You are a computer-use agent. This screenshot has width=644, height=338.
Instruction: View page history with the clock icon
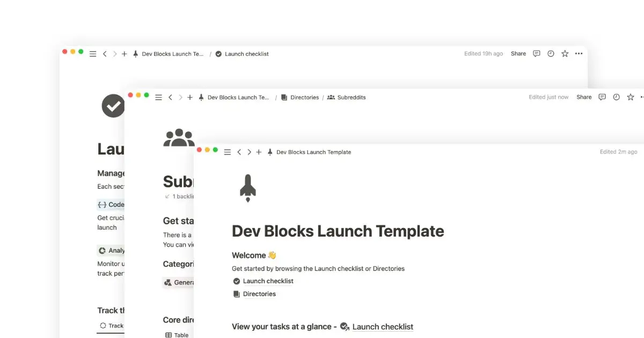click(551, 54)
